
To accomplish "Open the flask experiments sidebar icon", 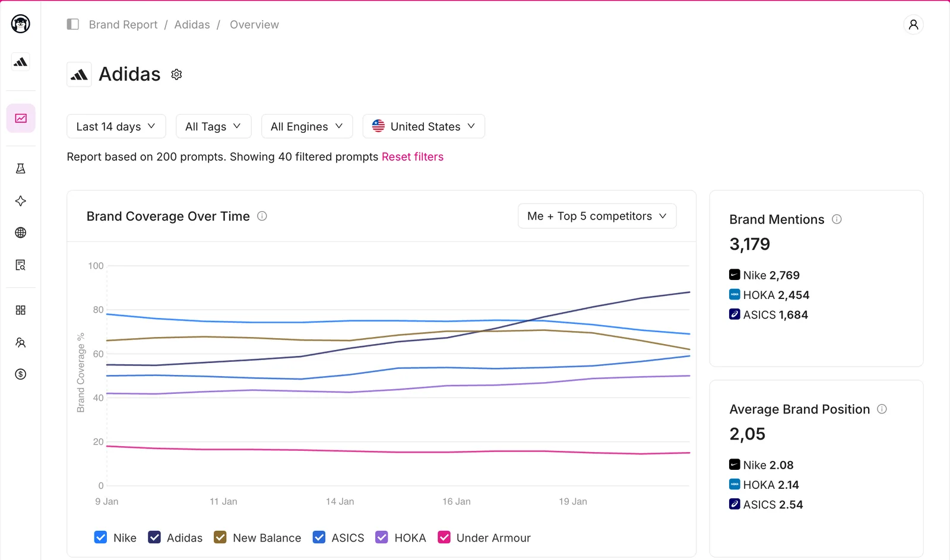I will (x=21, y=168).
